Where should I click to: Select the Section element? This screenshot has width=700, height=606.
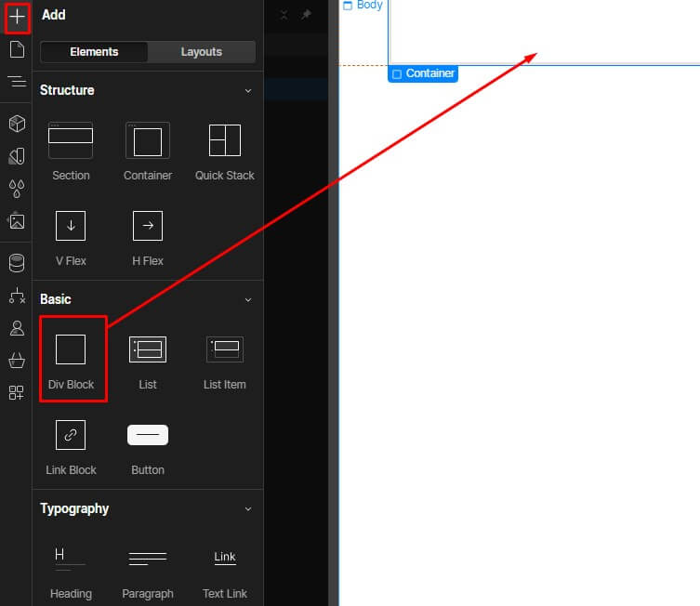coord(71,151)
